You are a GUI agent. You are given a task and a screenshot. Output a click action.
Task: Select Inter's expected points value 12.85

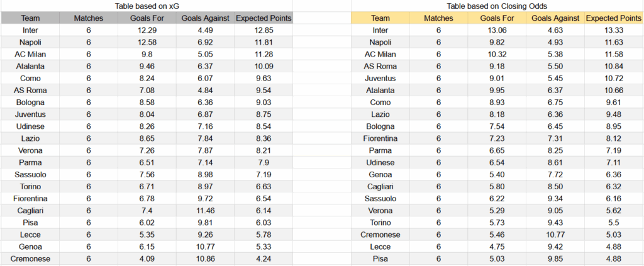pos(264,30)
